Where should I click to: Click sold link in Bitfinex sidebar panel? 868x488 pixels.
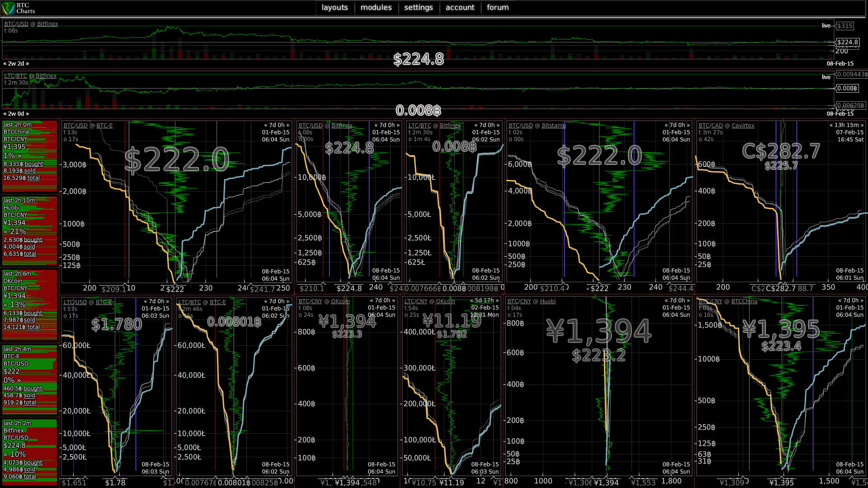29,469
